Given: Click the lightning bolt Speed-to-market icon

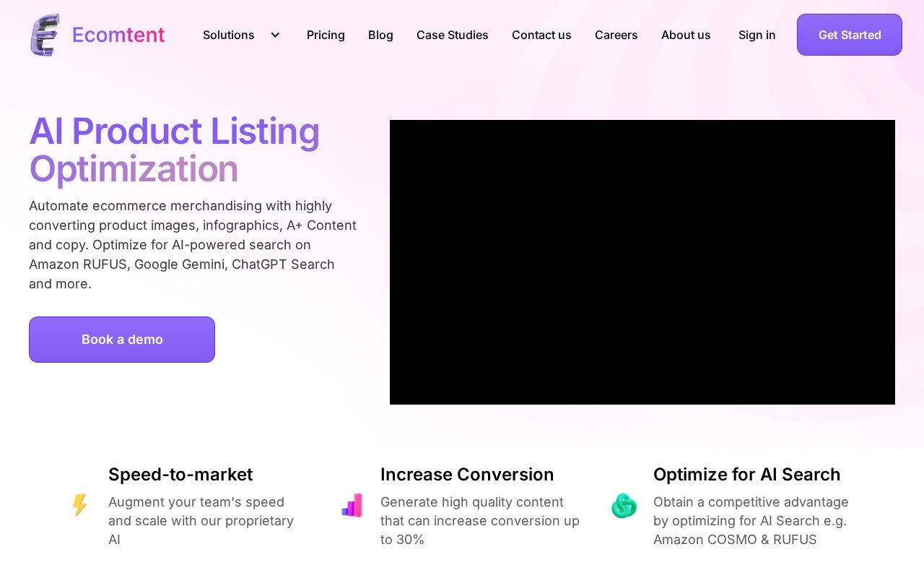Looking at the screenshot, I should [x=79, y=505].
